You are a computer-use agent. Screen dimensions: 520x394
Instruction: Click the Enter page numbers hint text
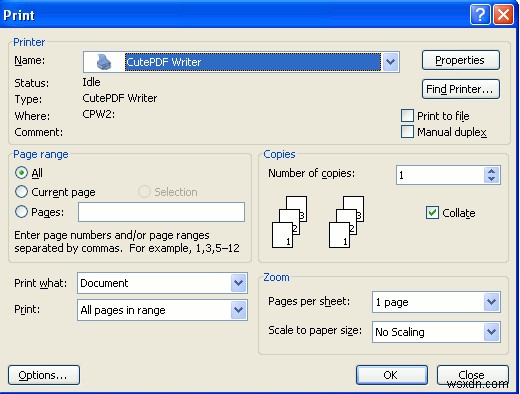127,242
